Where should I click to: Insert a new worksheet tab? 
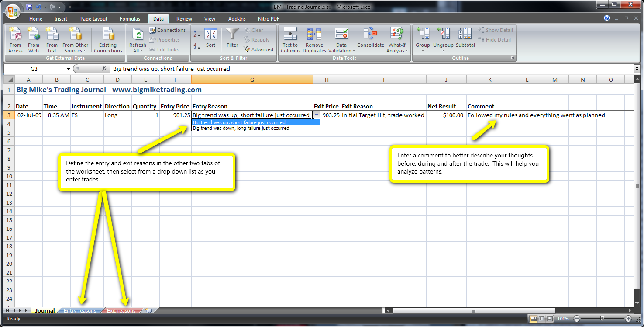[149, 310]
